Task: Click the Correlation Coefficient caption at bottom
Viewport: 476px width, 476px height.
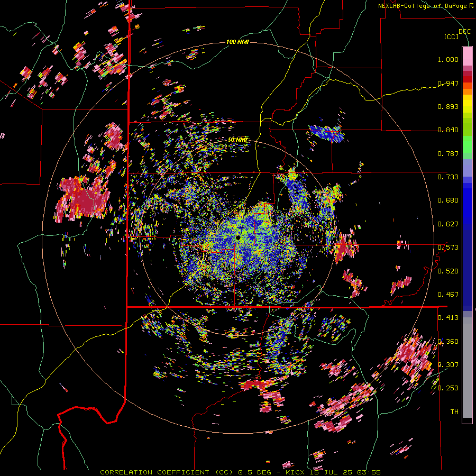Action: (240, 472)
